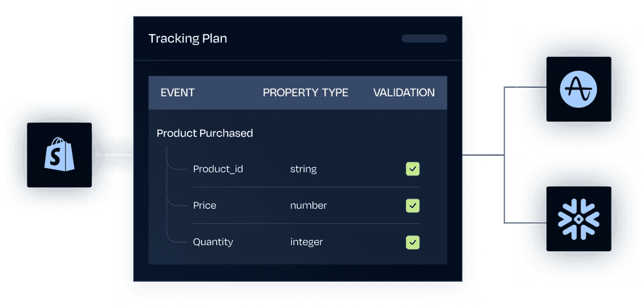Click the number type for Price

point(308,205)
